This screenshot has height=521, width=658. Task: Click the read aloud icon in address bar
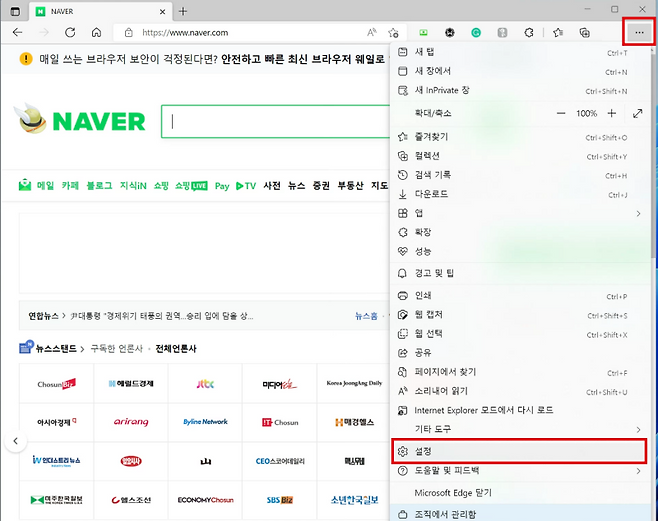[x=372, y=32]
